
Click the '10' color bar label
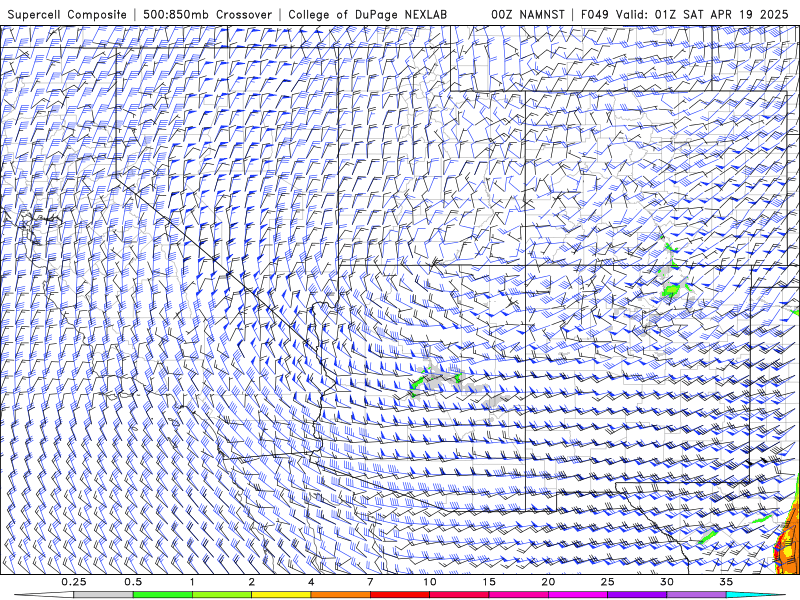[430, 582]
